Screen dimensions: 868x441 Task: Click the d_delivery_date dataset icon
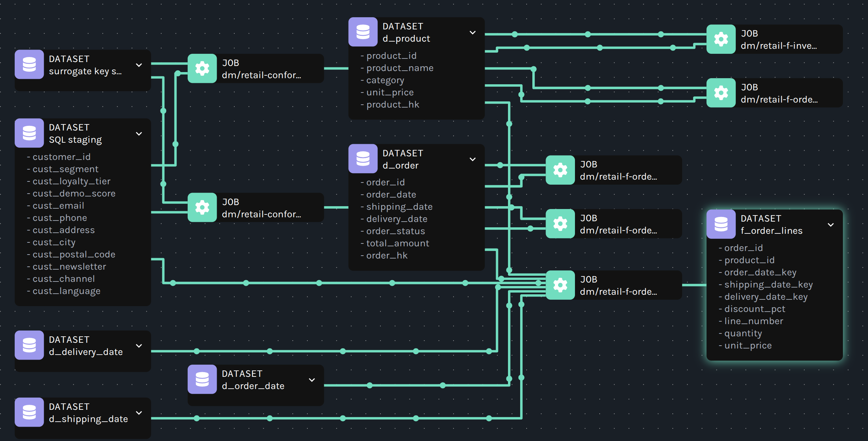coord(29,345)
